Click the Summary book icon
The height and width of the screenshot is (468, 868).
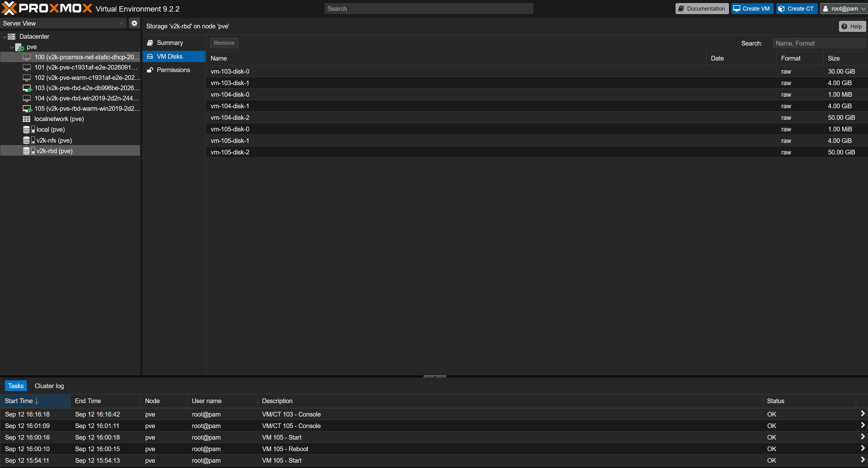[x=150, y=43]
